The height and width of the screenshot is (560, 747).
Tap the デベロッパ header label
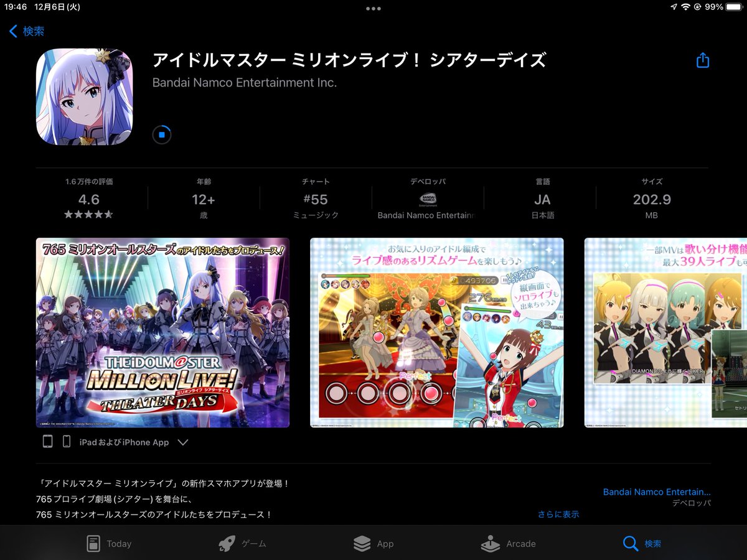tap(428, 182)
